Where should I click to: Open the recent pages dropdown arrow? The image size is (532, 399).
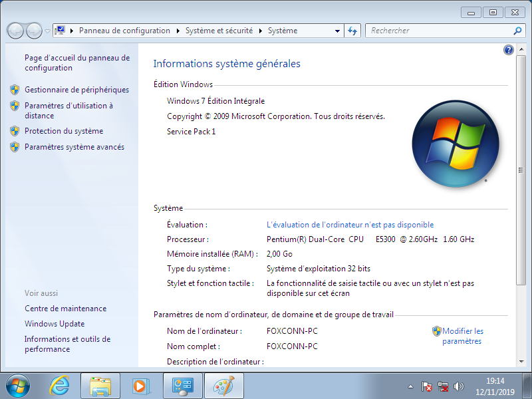[x=47, y=31]
